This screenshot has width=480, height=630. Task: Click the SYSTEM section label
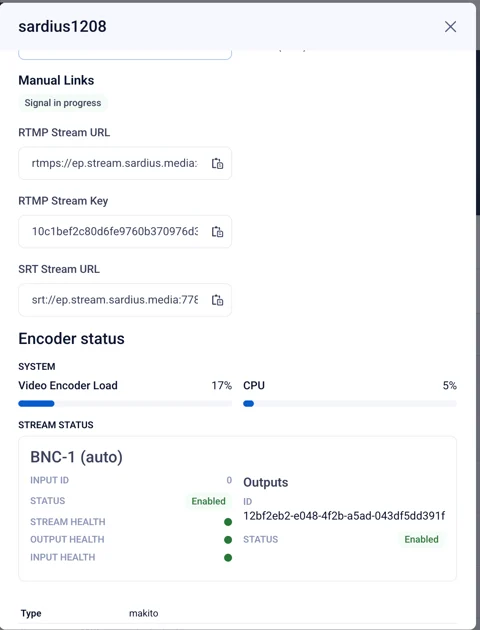tap(37, 366)
